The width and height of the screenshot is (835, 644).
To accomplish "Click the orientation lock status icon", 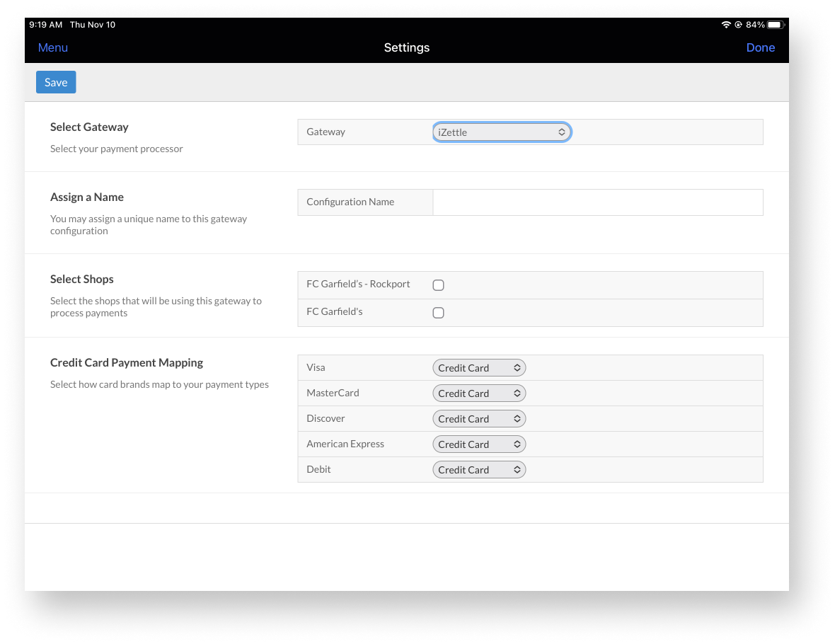I will [738, 25].
